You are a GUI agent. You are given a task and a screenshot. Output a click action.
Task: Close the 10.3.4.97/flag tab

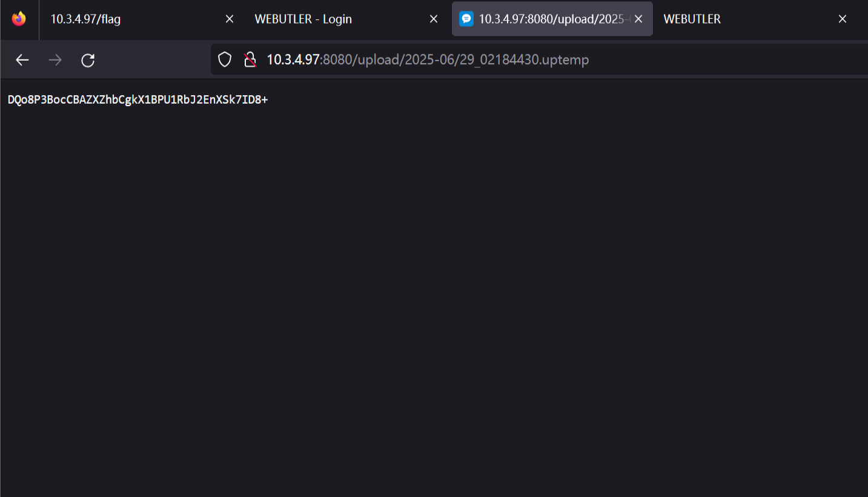(x=230, y=19)
